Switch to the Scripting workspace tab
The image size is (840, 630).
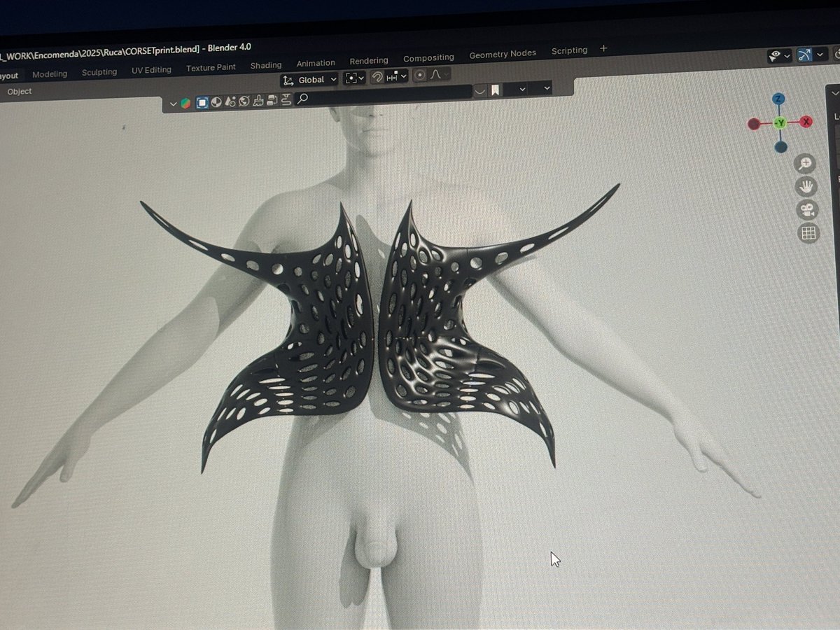click(x=569, y=51)
